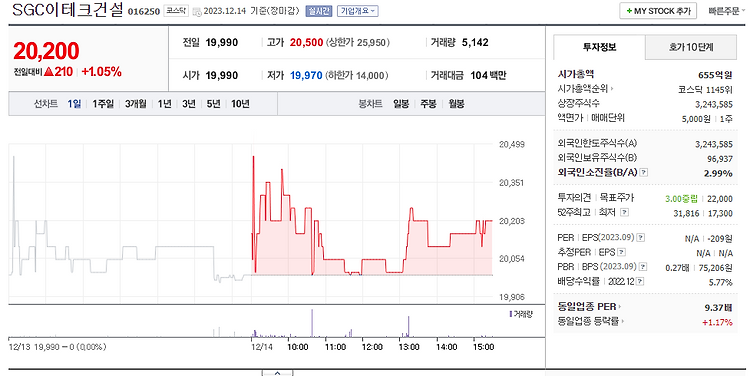Select 3개월 line chart period
This screenshot has width=750, height=376.
136,104
